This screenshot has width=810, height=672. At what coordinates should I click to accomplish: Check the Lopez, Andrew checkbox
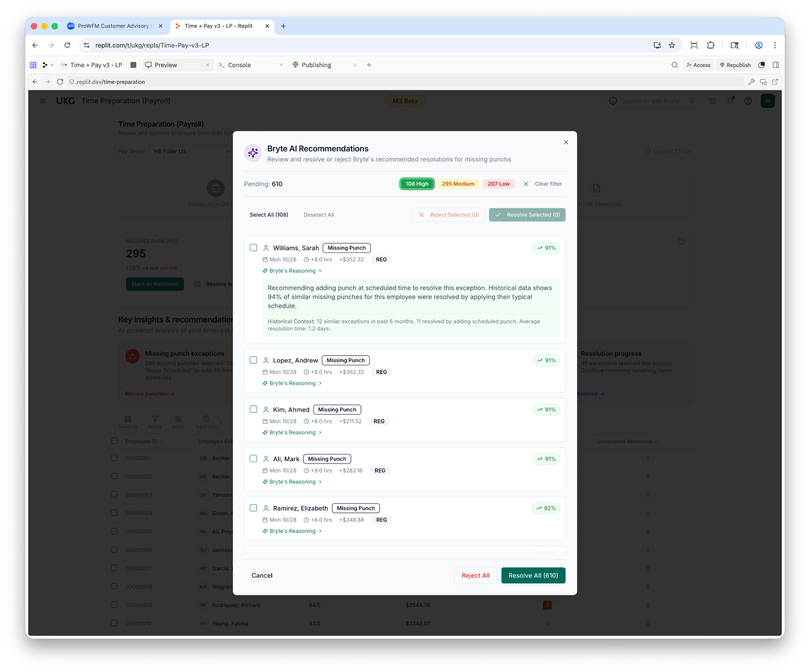coord(253,360)
